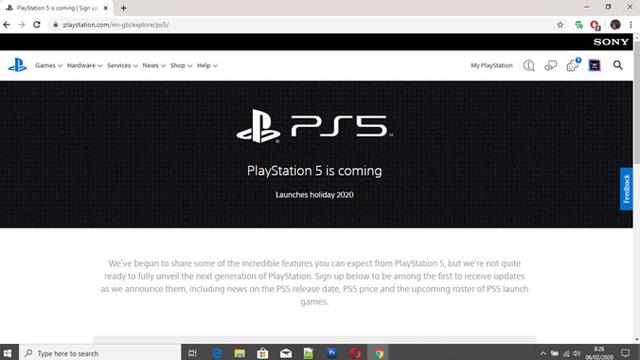
Task: Select the PlayStation 5 is coming tab
Action: [57, 8]
